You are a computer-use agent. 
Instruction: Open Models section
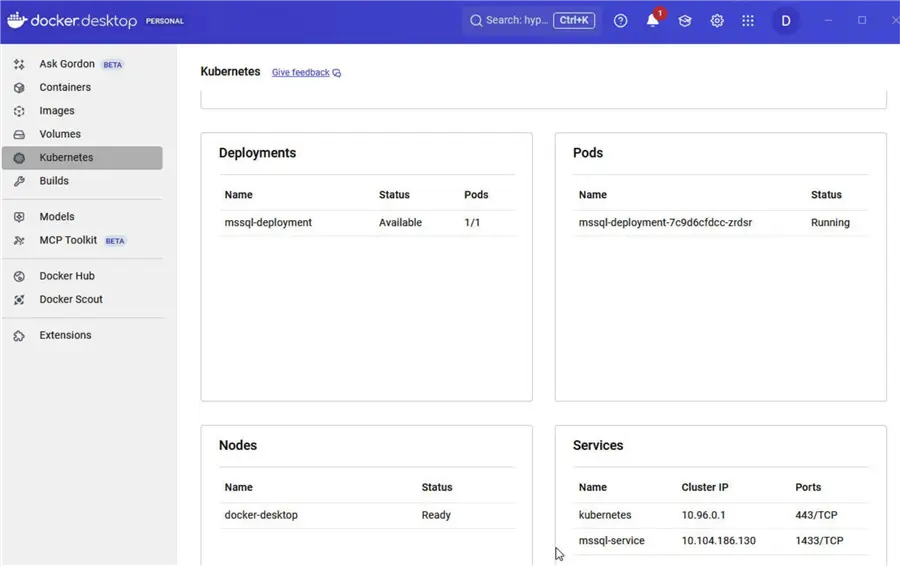57,216
